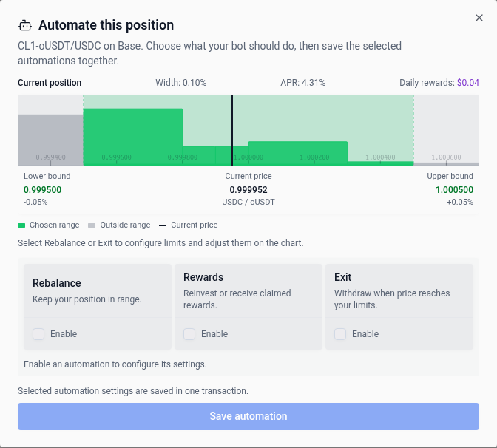
Task: Enable the Exit automation checkbox
Action: coord(340,334)
